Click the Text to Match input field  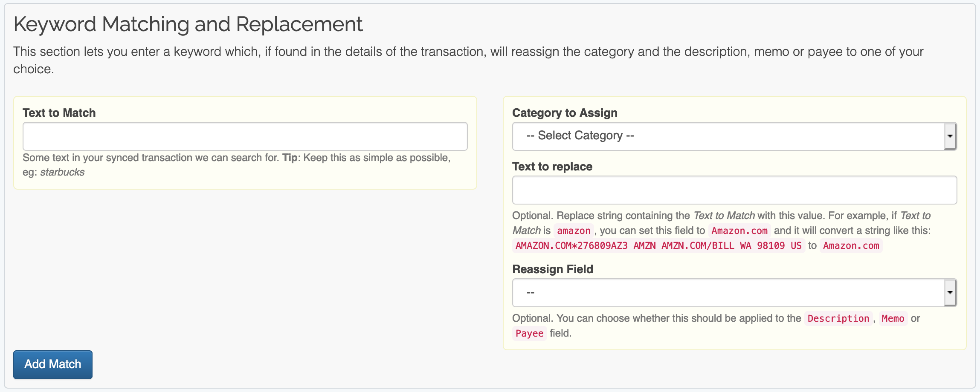(x=245, y=136)
